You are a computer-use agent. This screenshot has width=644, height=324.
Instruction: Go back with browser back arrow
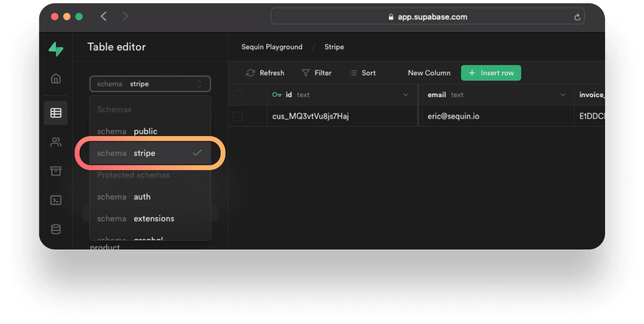tap(104, 16)
